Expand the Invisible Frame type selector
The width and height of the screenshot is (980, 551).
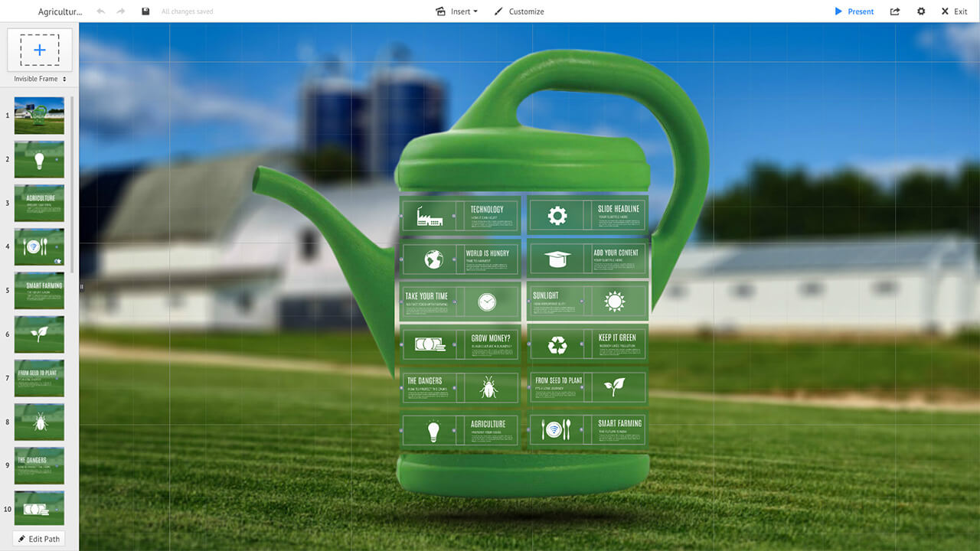pos(40,79)
